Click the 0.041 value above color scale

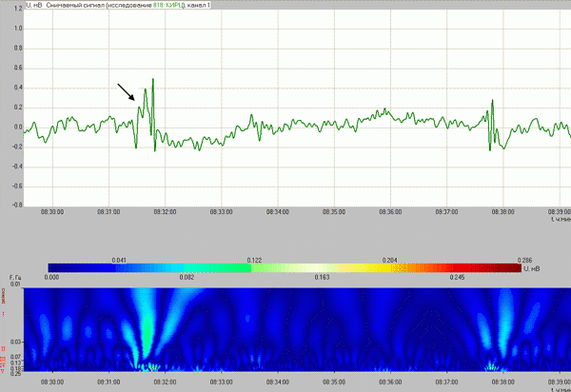pos(119,261)
